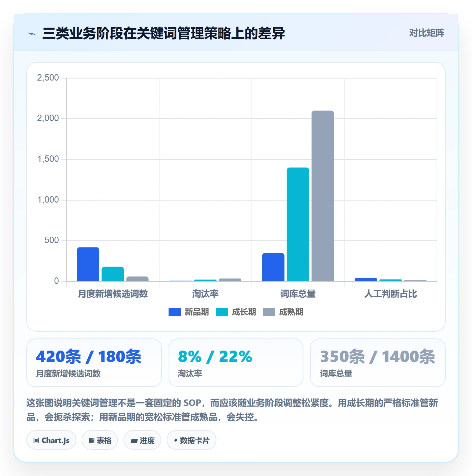Viewport: 472px width, 476px height.
Task: Click the blue bar in 月度新增候选词数
Action: 88,264
